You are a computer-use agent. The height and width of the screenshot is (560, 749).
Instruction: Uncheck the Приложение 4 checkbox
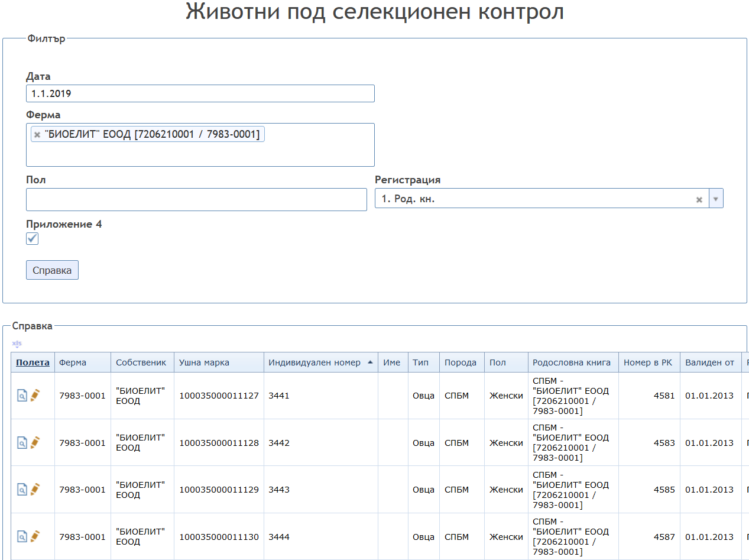[x=33, y=239]
